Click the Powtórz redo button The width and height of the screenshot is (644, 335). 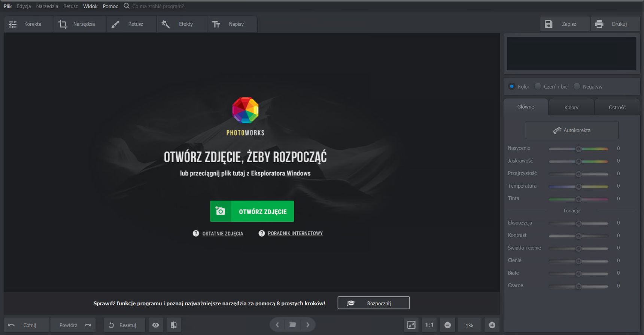pyautogui.click(x=73, y=325)
